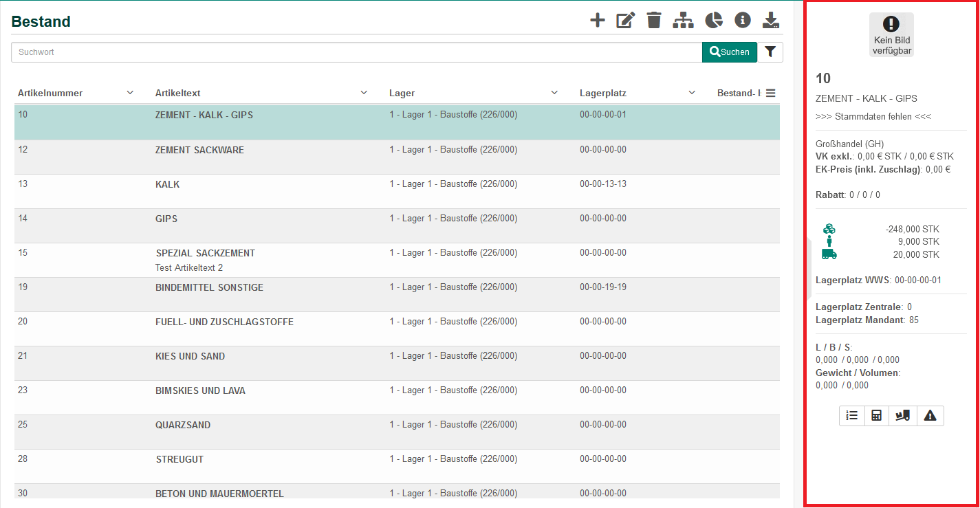Click the plus icon to add stock

point(598,21)
